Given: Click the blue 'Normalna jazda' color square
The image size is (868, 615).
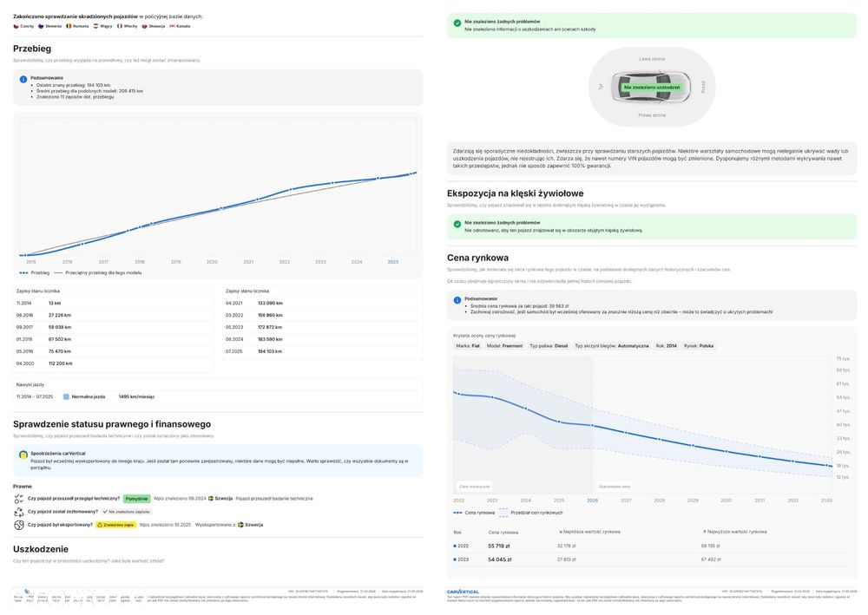Looking at the screenshot, I should tap(66, 396).
